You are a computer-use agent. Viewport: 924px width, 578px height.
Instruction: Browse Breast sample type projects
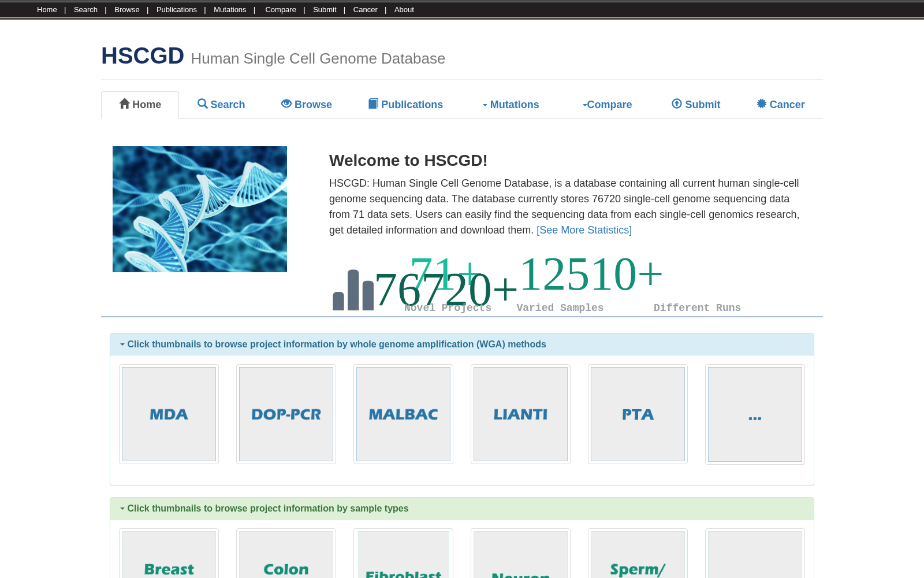point(169,554)
